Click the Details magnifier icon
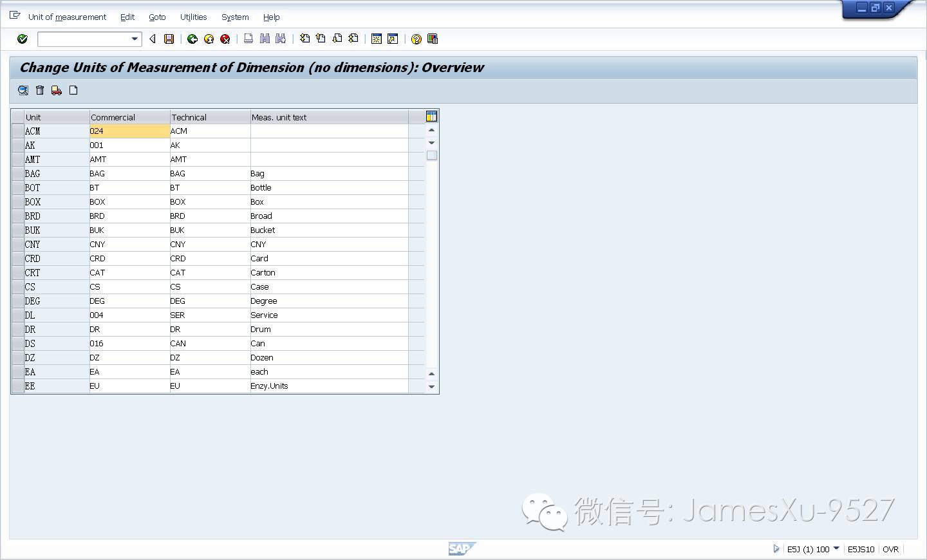927x560 pixels. [x=23, y=91]
